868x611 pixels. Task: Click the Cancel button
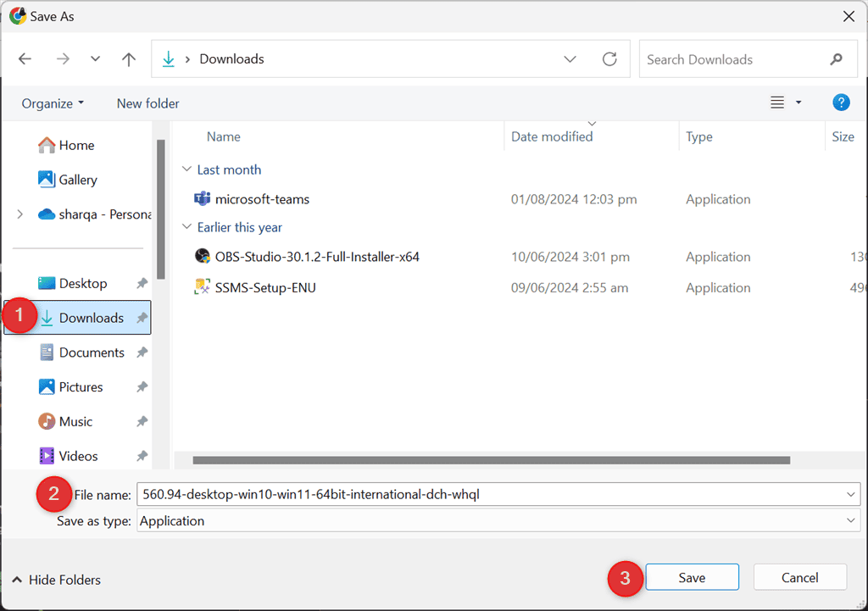[x=799, y=578]
